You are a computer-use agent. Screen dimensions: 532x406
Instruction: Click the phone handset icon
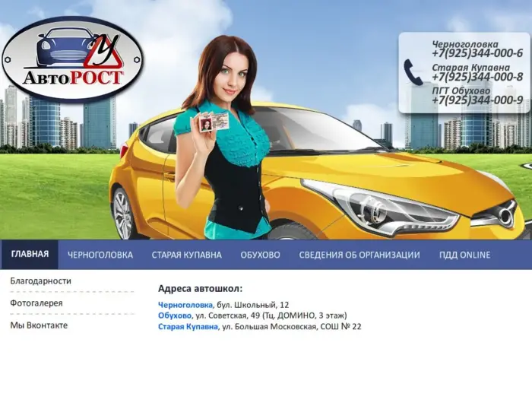413,72
